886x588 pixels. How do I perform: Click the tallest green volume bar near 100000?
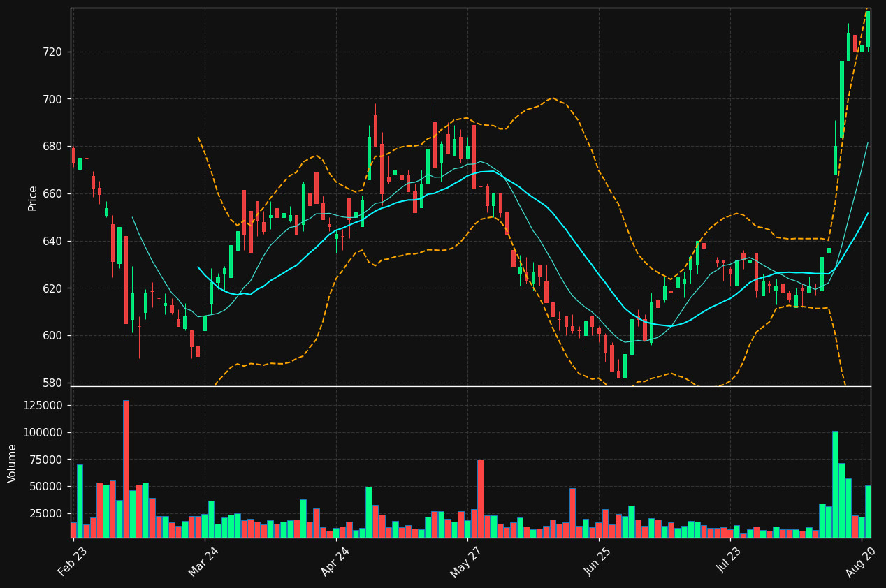click(835, 485)
